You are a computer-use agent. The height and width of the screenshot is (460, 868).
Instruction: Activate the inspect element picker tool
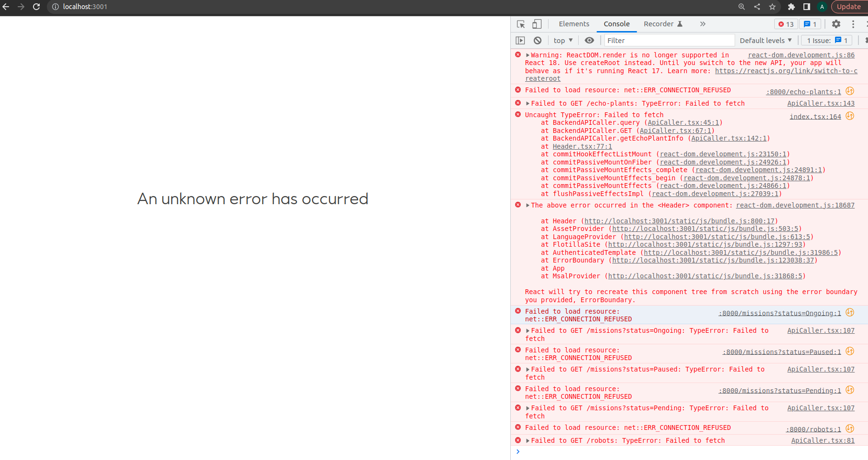click(x=521, y=24)
